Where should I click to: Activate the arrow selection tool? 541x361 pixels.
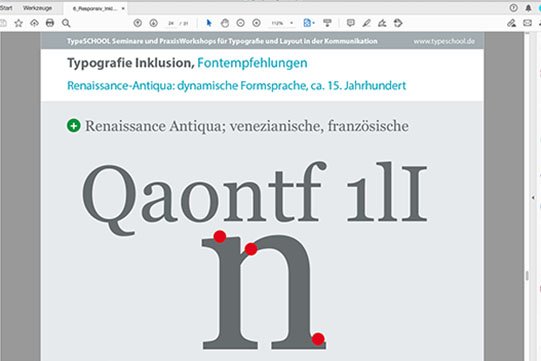coord(209,23)
